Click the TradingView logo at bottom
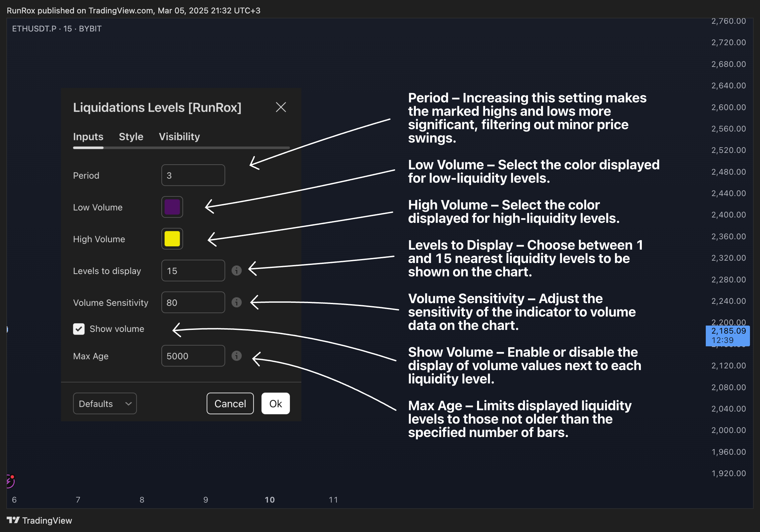 40,520
